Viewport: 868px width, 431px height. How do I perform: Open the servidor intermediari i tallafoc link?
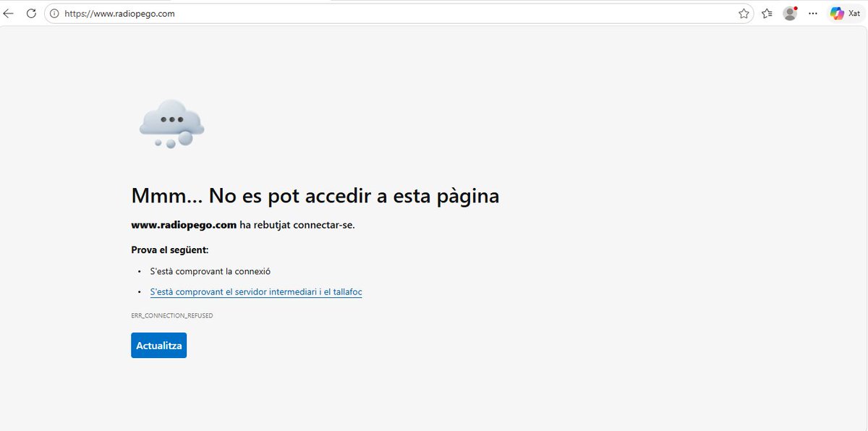tap(255, 291)
